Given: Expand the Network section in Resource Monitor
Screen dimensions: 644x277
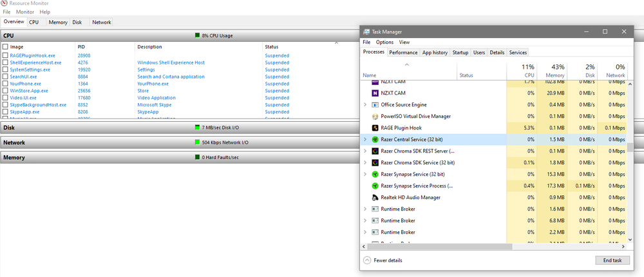Looking at the screenshot, I should (x=180, y=142).
